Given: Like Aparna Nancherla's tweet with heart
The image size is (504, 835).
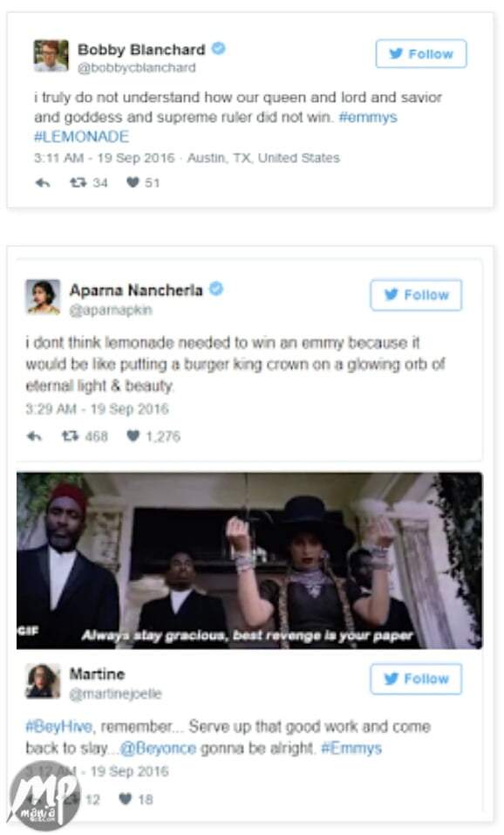Looking at the screenshot, I should pos(133,436).
